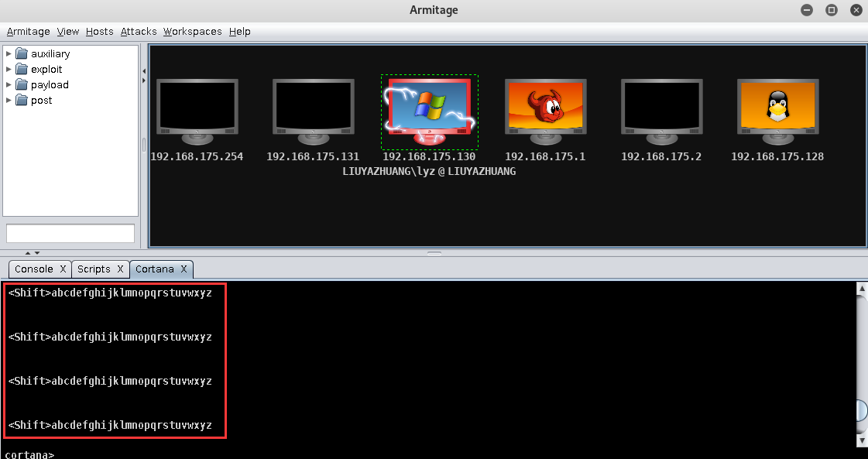The image size is (868, 459).
Task: Open the Help menu
Action: [x=240, y=32]
